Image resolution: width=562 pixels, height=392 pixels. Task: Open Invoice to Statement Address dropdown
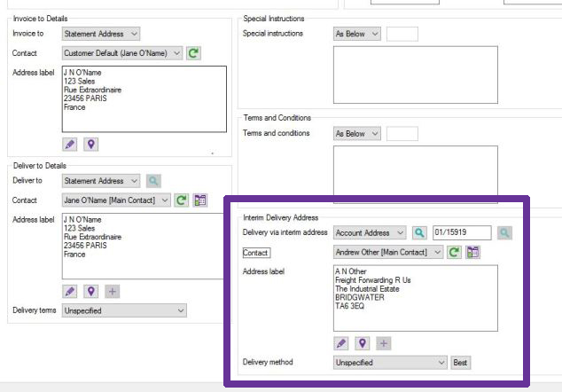tap(101, 34)
